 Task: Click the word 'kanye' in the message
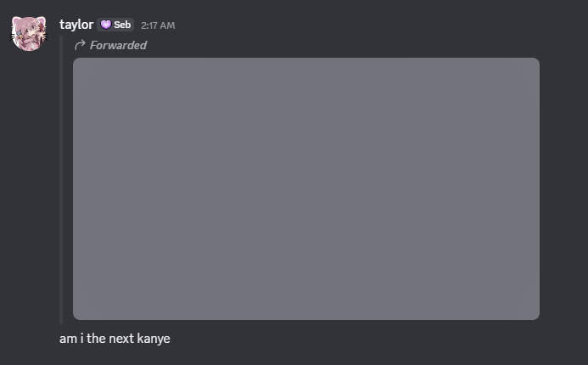pos(154,339)
